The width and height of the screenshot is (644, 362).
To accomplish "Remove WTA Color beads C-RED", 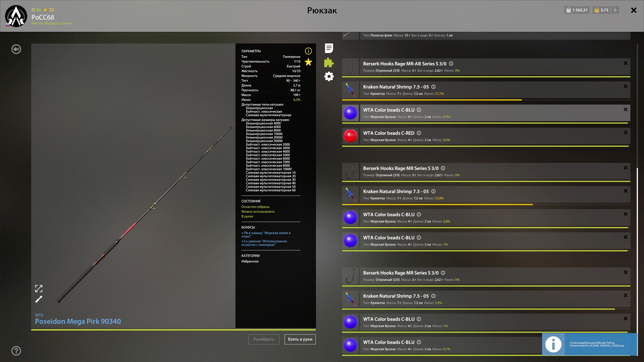I will [626, 133].
